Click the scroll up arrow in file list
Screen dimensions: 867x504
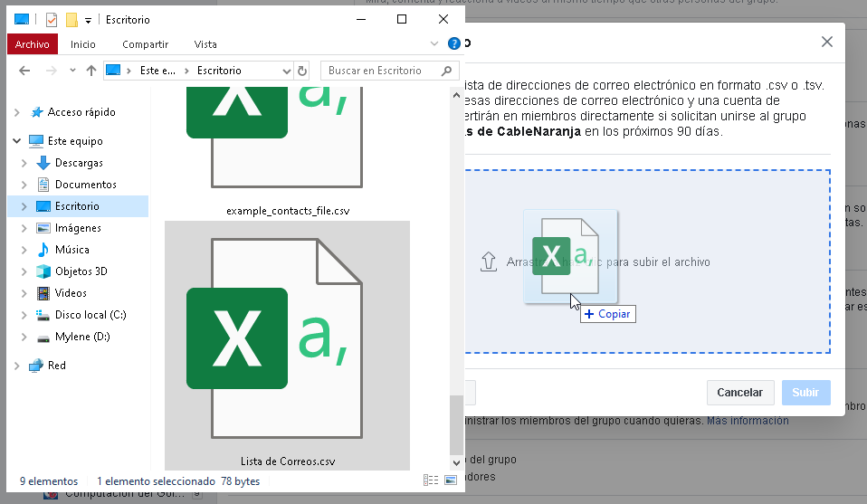tap(456, 95)
